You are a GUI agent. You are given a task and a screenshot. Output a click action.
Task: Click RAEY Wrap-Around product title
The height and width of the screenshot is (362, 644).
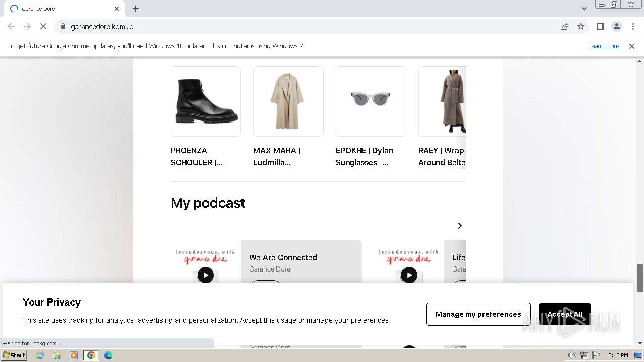(x=442, y=156)
